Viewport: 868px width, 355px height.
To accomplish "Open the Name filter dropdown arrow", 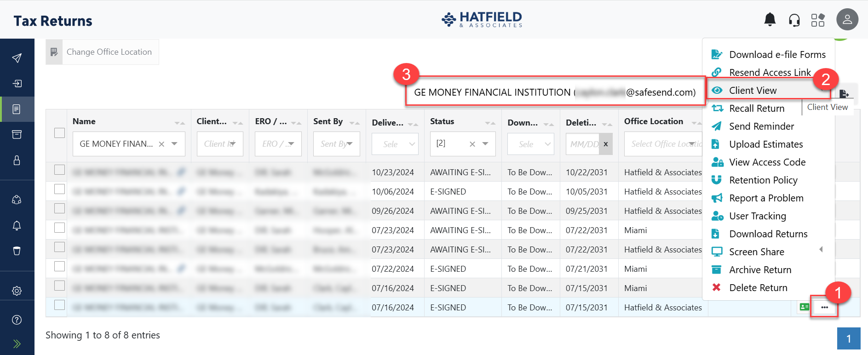I will (x=175, y=144).
